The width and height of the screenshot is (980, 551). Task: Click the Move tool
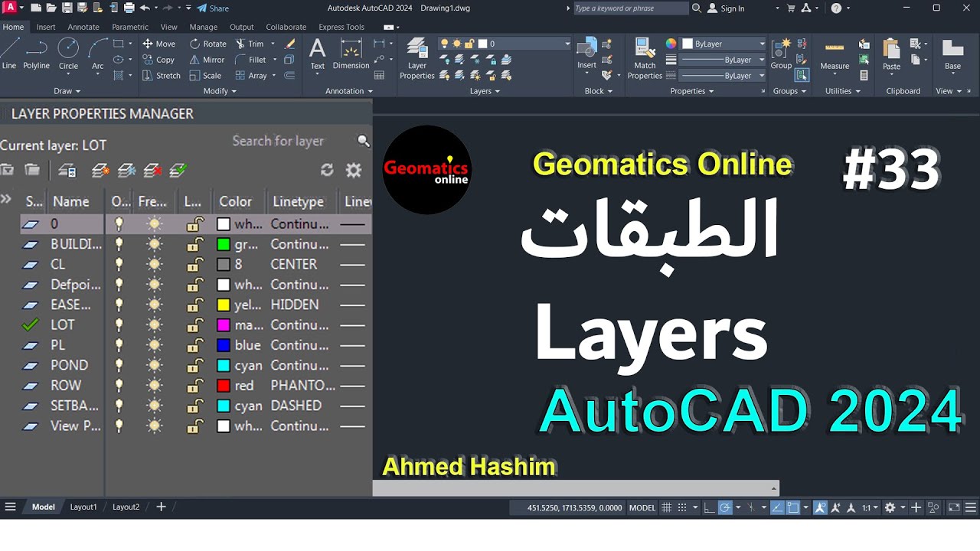[x=158, y=44]
